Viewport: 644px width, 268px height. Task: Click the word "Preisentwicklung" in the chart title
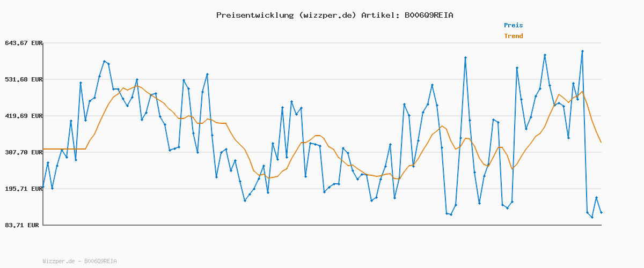[x=254, y=15]
